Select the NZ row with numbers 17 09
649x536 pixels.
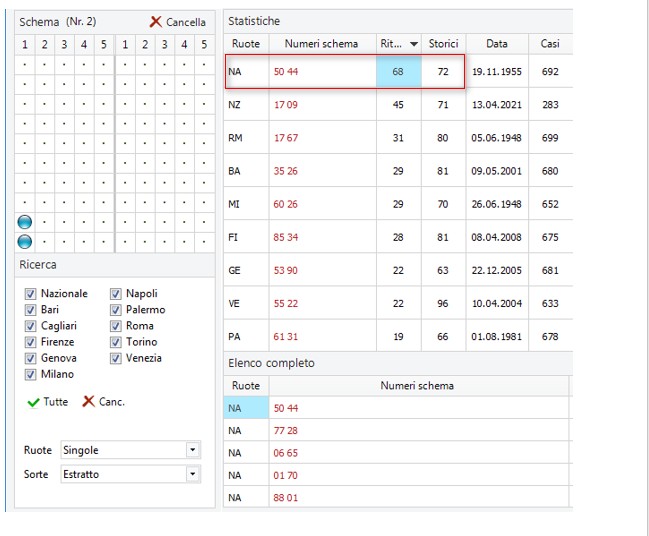point(398,105)
